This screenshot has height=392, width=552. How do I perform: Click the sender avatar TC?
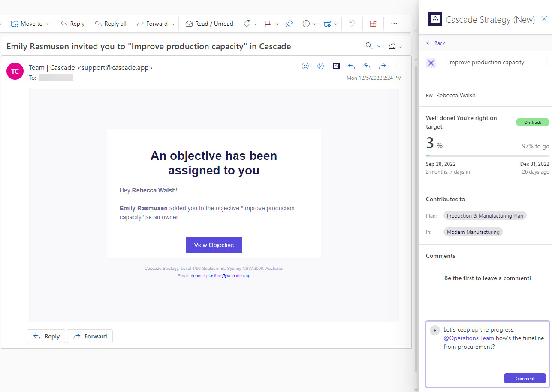[x=15, y=71]
